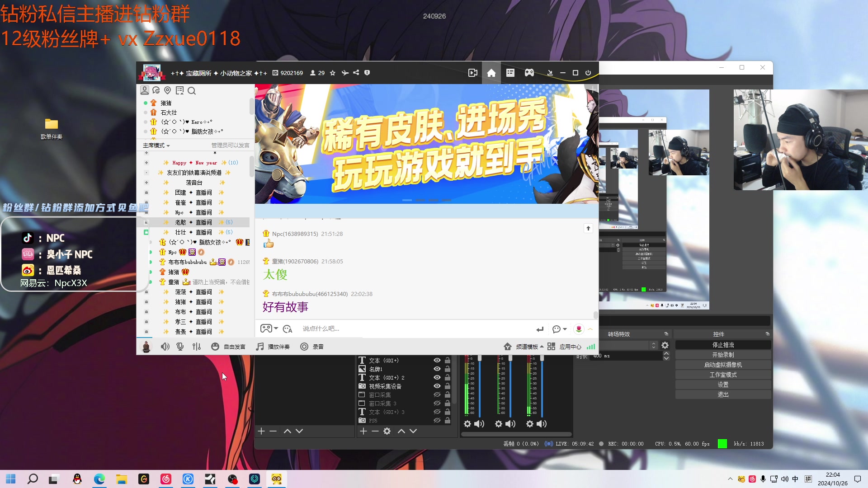Viewport: 868px width, 488px height.
Task: Click the airplane icon in channel header
Action: (x=345, y=73)
